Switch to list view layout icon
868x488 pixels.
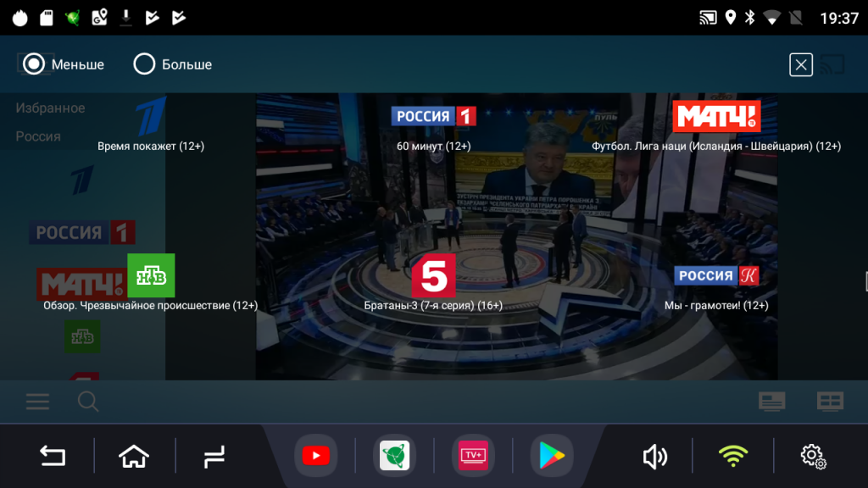[771, 402]
